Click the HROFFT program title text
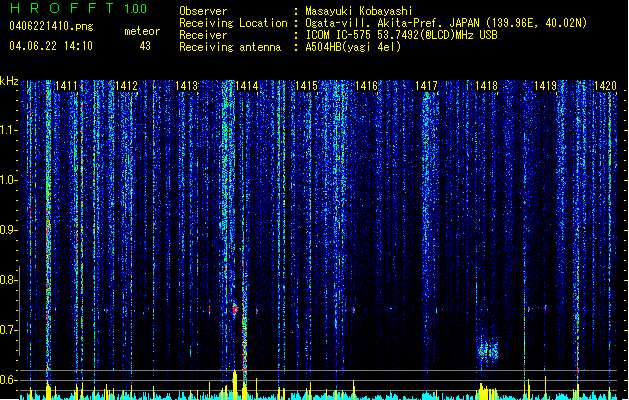The image size is (629, 400). pos(62,8)
